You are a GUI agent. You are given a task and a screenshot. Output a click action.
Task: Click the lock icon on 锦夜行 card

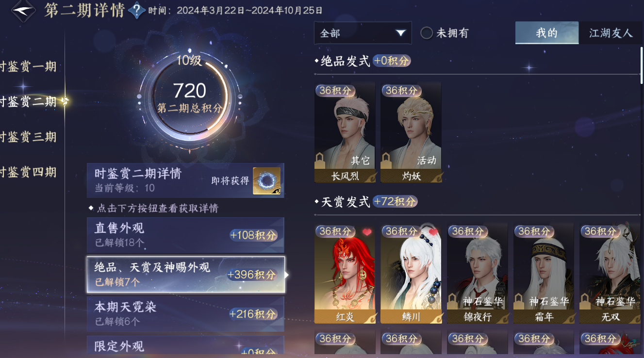click(452, 300)
